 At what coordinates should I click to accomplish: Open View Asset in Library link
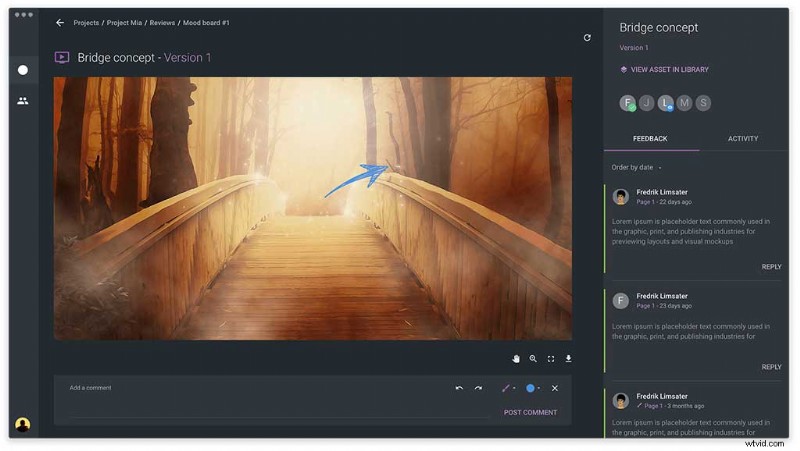669,70
